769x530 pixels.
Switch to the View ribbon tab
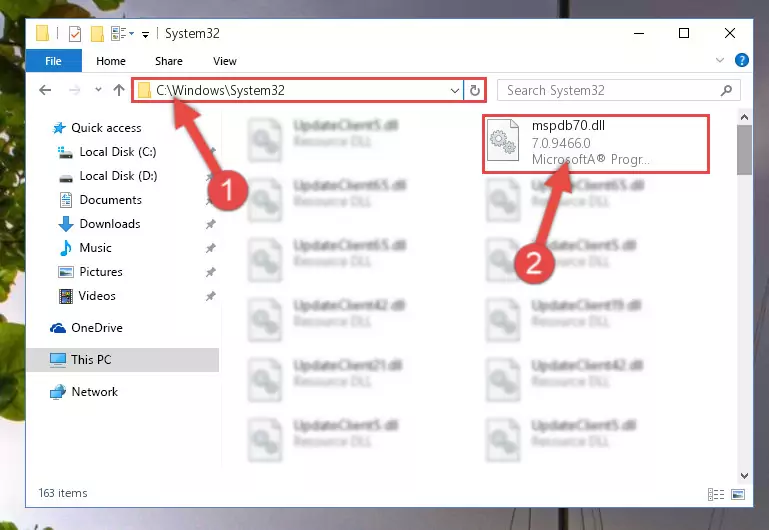(x=225, y=61)
